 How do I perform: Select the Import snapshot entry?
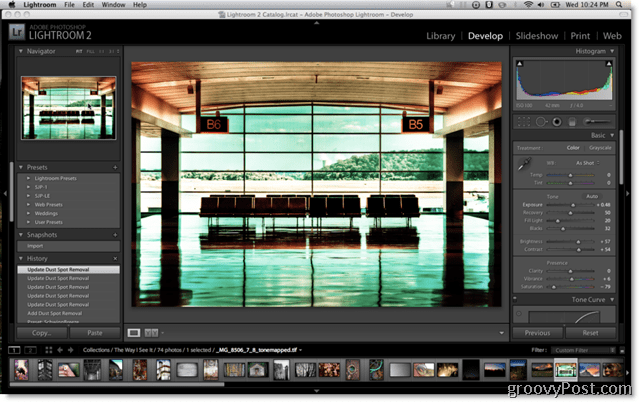click(x=68, y=246)
